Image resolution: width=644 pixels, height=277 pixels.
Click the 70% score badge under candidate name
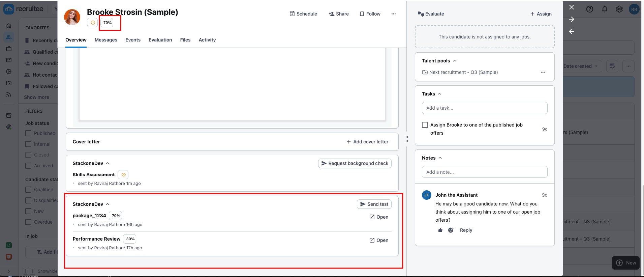point(108,23)
